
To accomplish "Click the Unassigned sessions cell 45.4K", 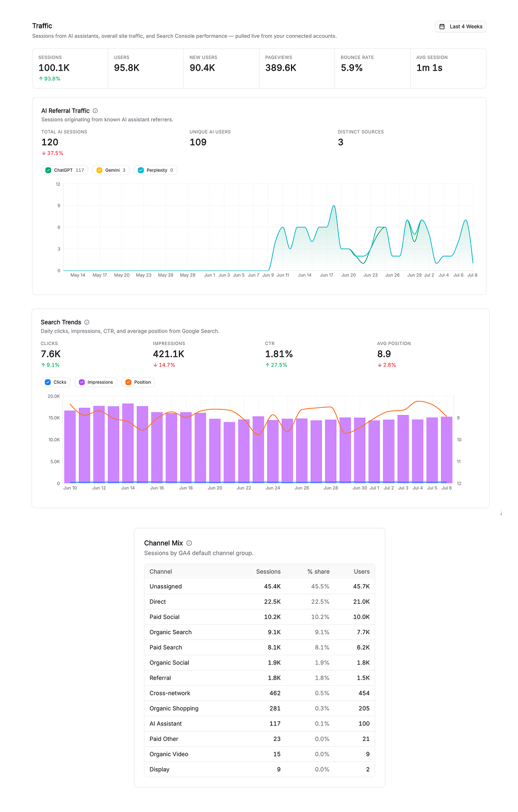I will pyautogui.click(x=272, y=587).
